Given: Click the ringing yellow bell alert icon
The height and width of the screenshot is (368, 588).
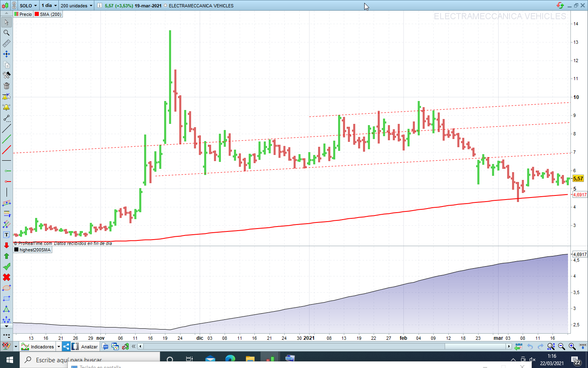Looking at the screenshot, I should point(7,107).
